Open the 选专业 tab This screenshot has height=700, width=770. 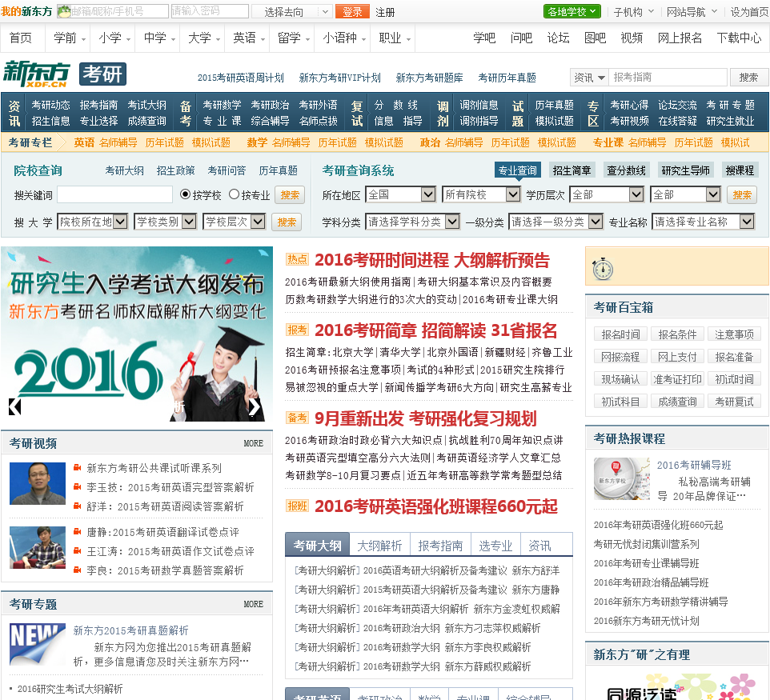[495, 546]
